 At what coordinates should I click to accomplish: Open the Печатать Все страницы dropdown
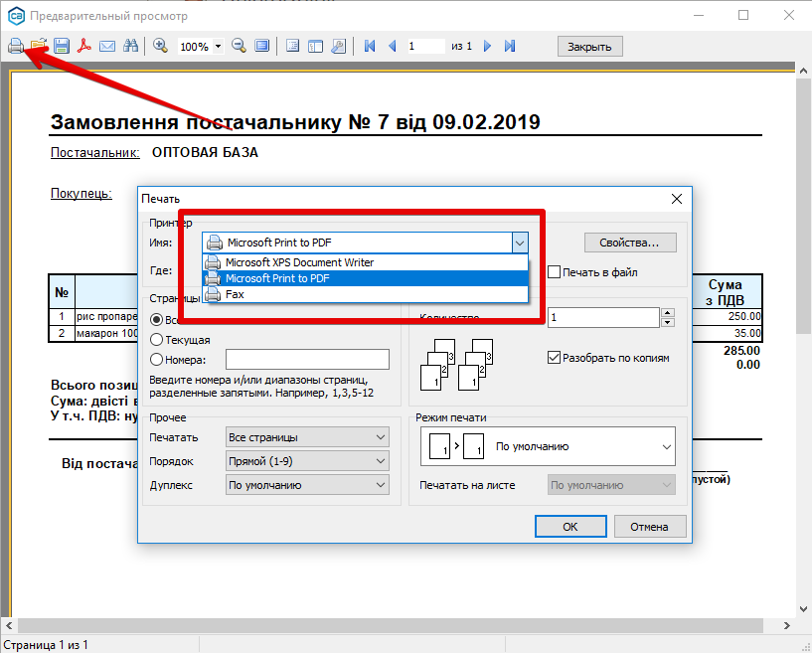pyautogui.click(x=307, y=437)
